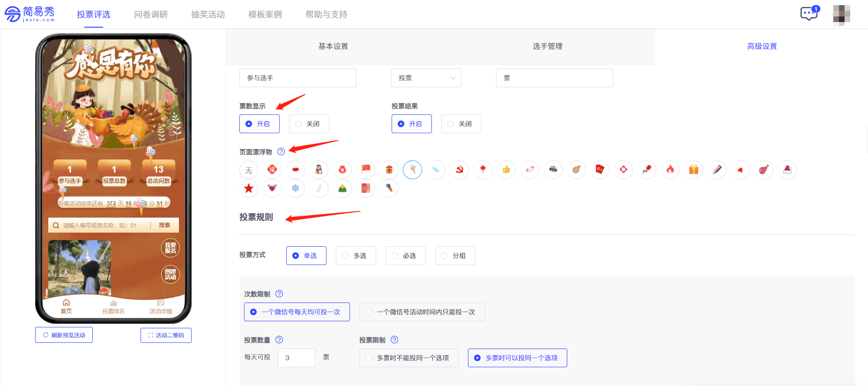This screenshot has height=386, width=868.
Task: Open 模板案例 in top navigation
Action: [x=265, y=15]
